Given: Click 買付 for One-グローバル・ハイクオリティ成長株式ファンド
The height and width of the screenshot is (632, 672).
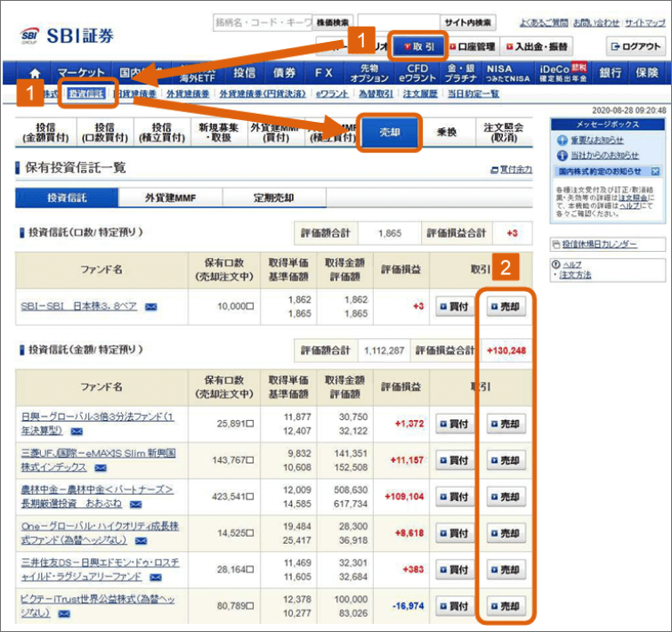Looking at the screenshot, I should click(x=454, y=533).
